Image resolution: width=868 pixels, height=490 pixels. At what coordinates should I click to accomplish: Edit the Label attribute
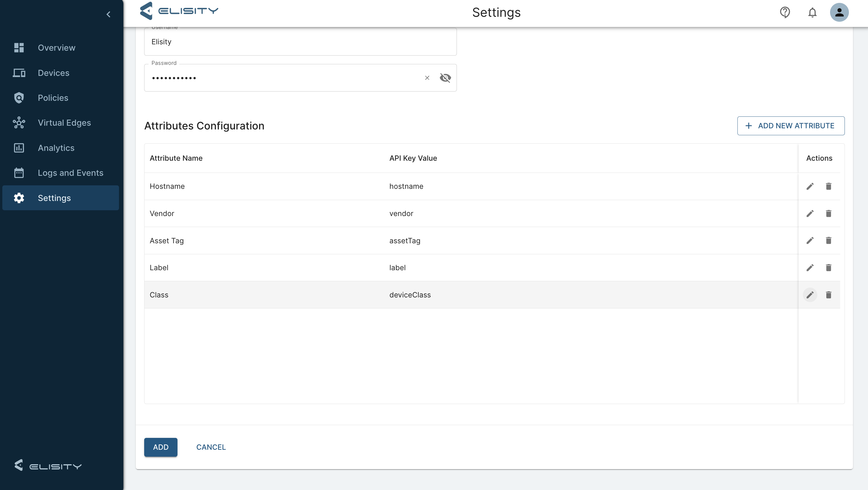[x=810, y=268]
